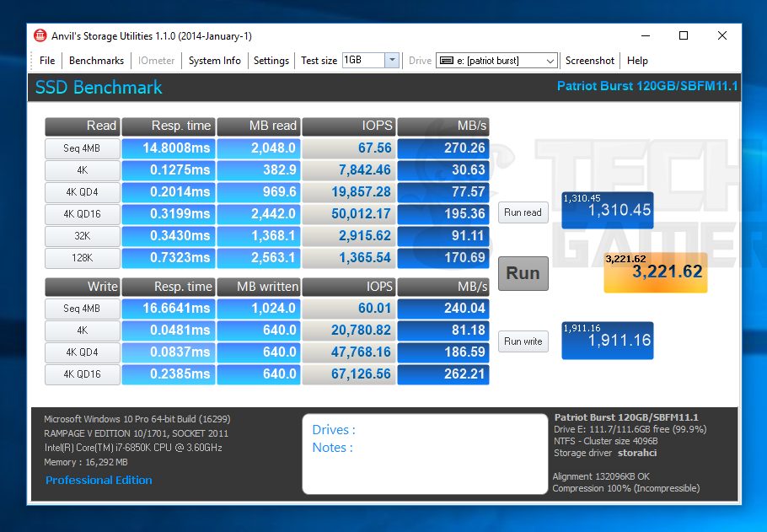Click the SSD Benchmark heading
The height and width of the screenshot is (532, 767).
click(99, 87)
